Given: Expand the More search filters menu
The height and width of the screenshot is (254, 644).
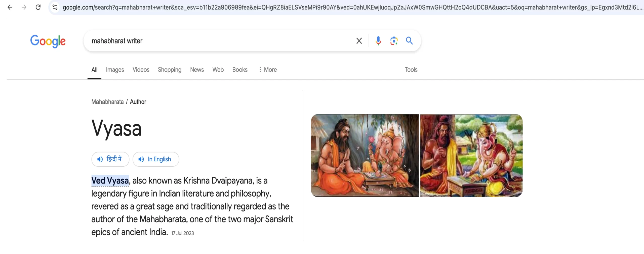Looking at the screenshot, I should pos(268,70).
